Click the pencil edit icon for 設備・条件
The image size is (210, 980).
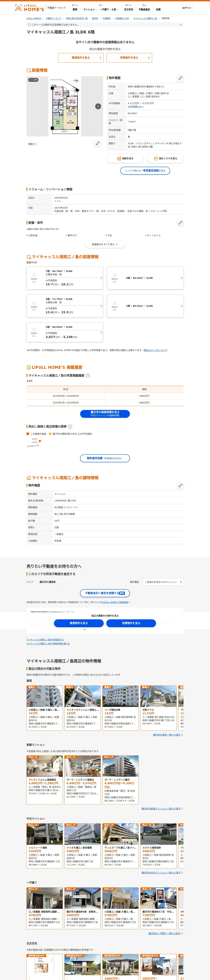(x=180, y=223)
